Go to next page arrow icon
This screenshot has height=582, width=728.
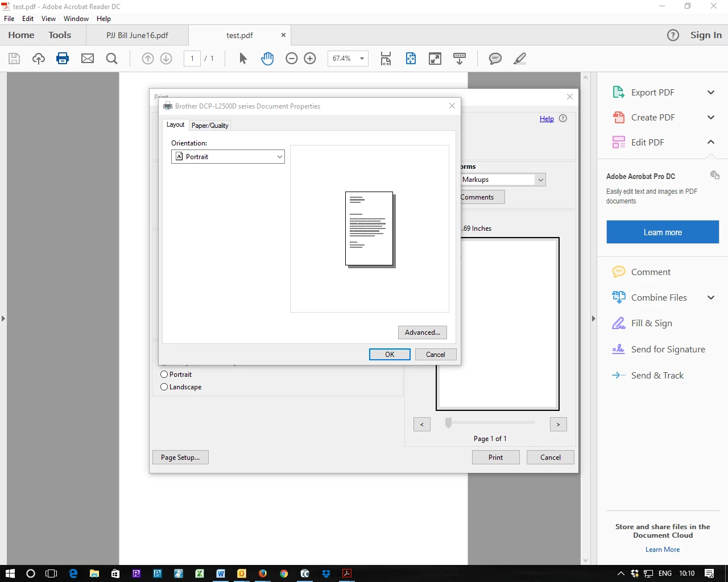tap(166, 59)
